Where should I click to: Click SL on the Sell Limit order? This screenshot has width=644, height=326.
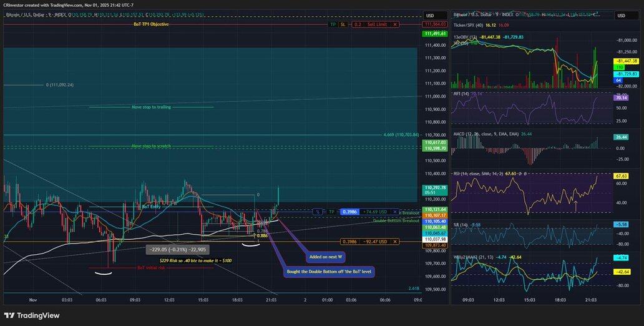tap(343, 24)
